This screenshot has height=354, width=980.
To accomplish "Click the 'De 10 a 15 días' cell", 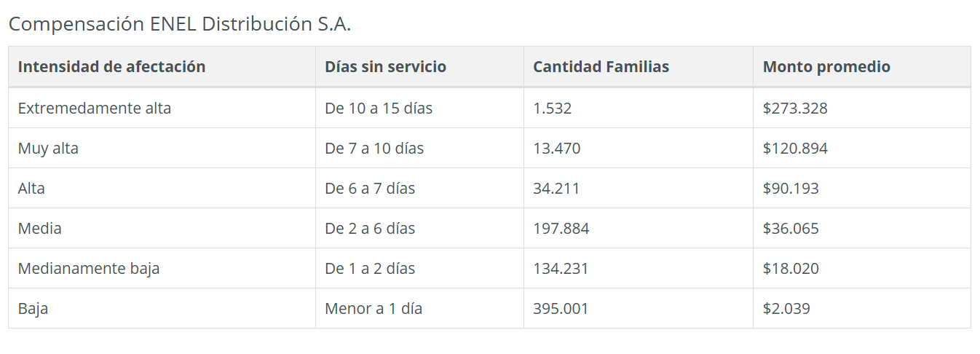I will (379, 109).
